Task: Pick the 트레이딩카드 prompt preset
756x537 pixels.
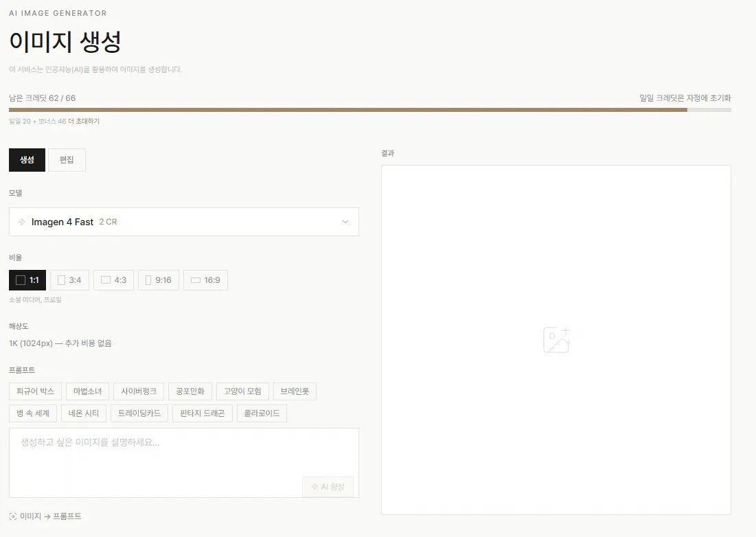Action: pyautogui.click(x=139, y=413)
